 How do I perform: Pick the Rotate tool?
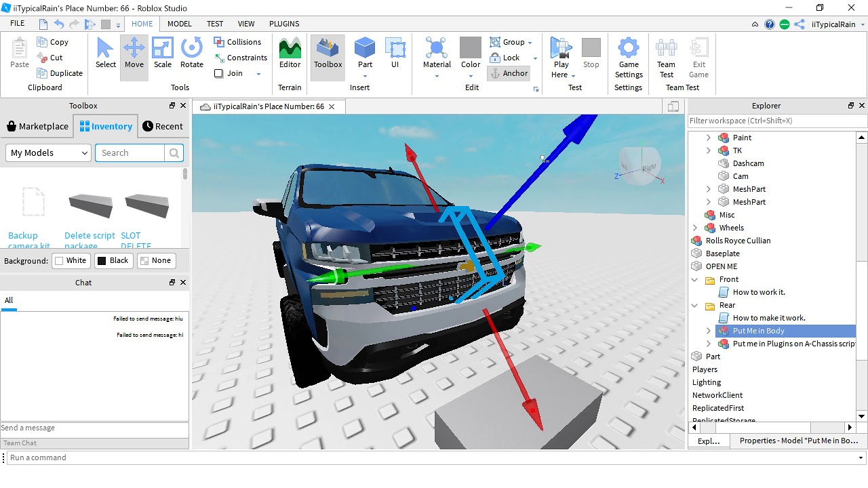click(x=192, y=54)
